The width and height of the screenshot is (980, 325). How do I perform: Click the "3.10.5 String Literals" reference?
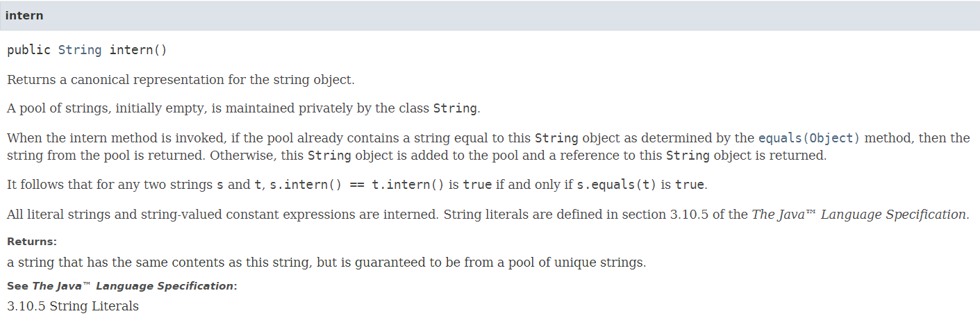(x=73, y=306)
